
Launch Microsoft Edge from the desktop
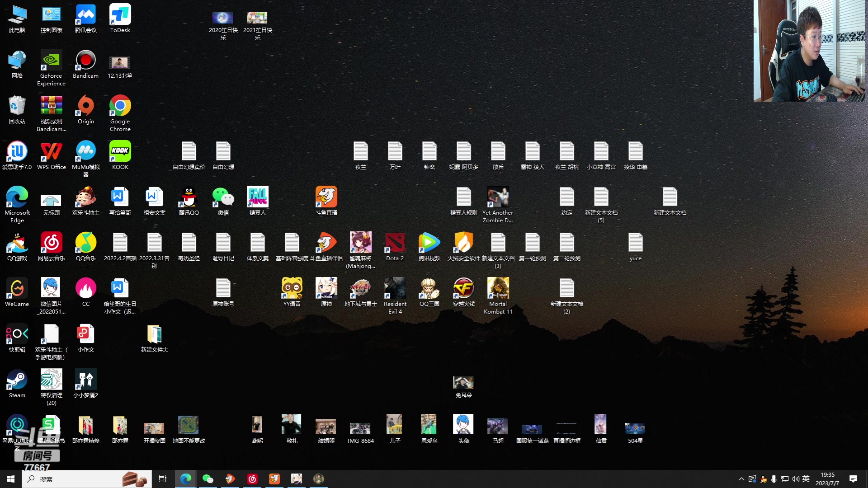[x=17, y=204]
